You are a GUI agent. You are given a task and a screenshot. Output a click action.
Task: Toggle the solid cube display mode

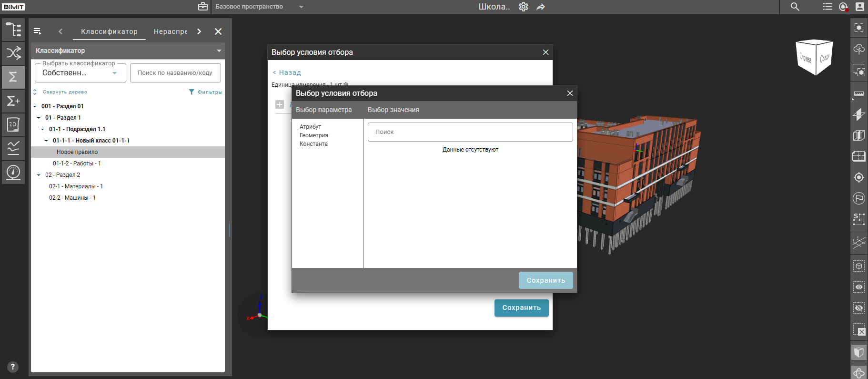[859, 352]
